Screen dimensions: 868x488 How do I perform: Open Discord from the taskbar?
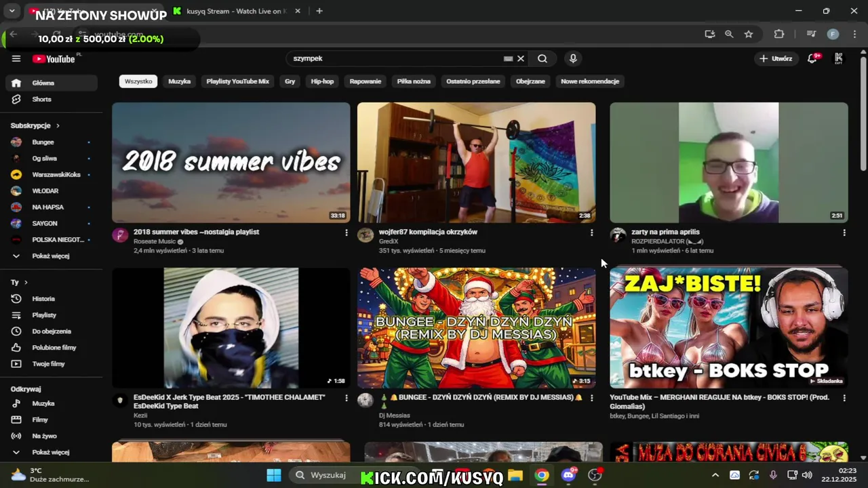pyautogui.click(x=568, y=475)
